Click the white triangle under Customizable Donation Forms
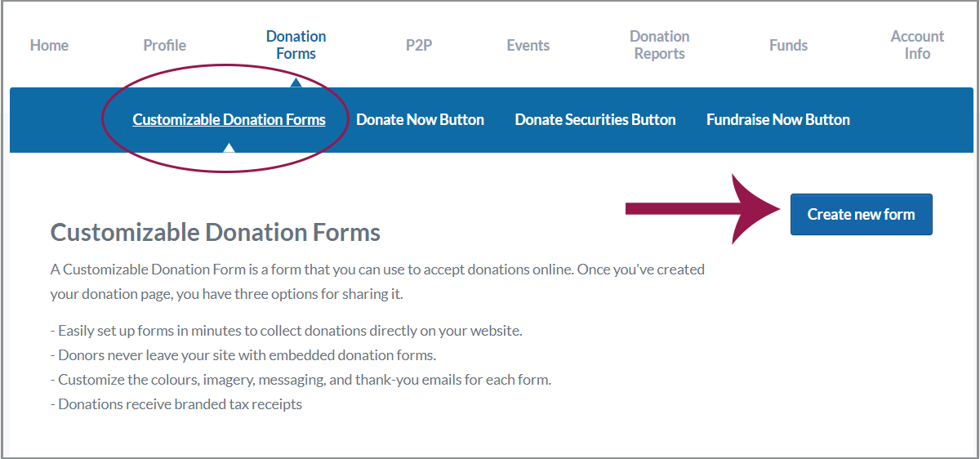Screen dimensions: 980x459 pos(229,148)
